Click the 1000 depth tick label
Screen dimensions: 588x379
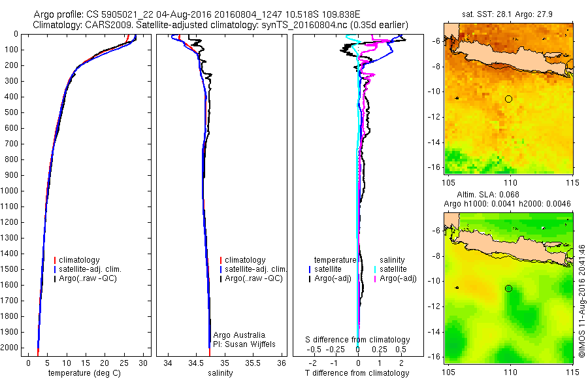(x=10, y=191)
